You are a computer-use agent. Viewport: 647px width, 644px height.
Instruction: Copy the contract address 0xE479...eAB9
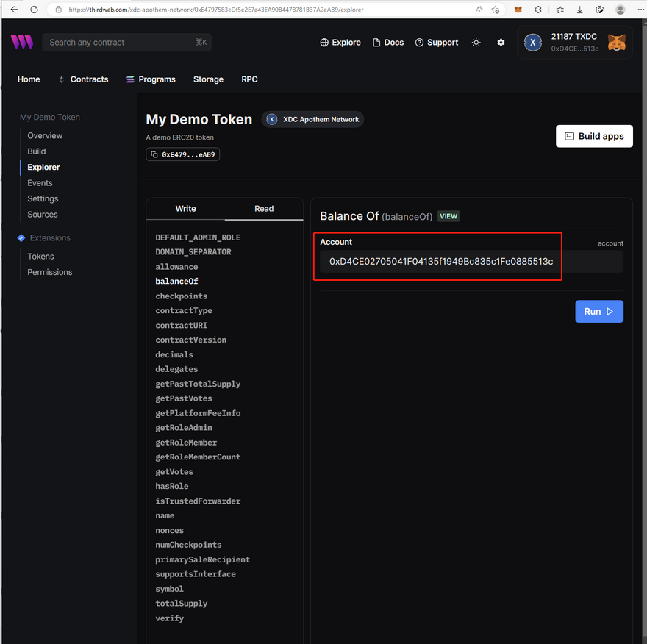[x=183, y=154]
